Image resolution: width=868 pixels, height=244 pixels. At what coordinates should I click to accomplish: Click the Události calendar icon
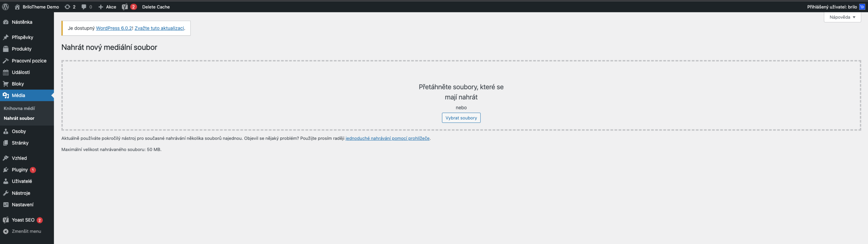pos(6,72)
